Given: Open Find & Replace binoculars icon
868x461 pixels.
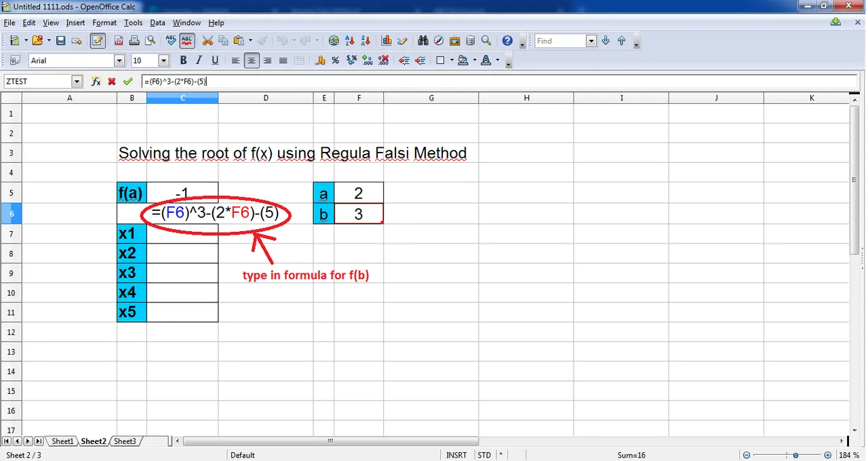Looking at the screenshot, I should coord(423,41).
